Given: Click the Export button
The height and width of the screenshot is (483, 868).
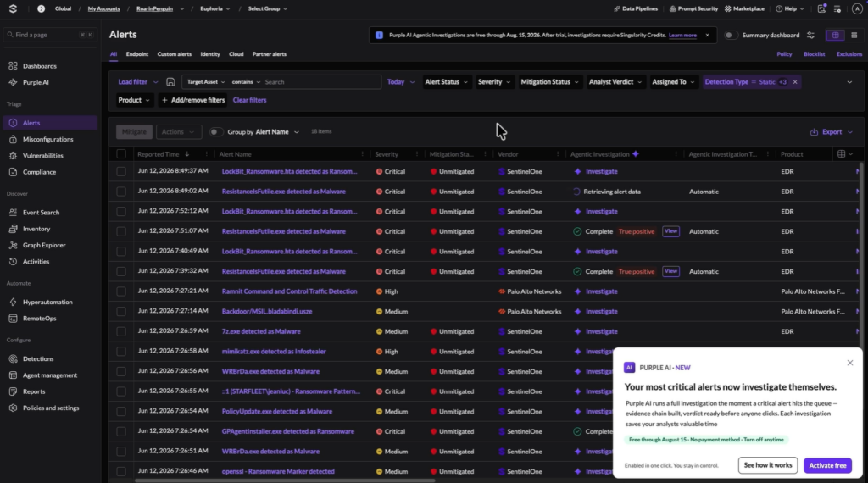Looking at the screenshot, I should [x=831, y=132].
